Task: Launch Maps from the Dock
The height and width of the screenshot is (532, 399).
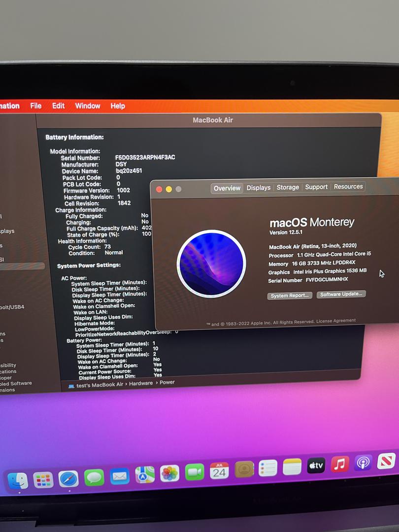Action: (145, 474)
